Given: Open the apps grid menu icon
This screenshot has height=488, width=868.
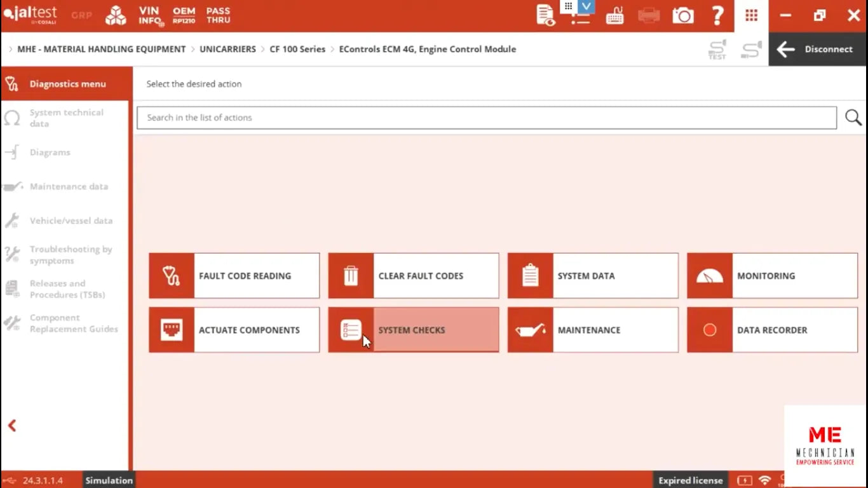Looking at the screenshot, I should [x=751, y=16].
